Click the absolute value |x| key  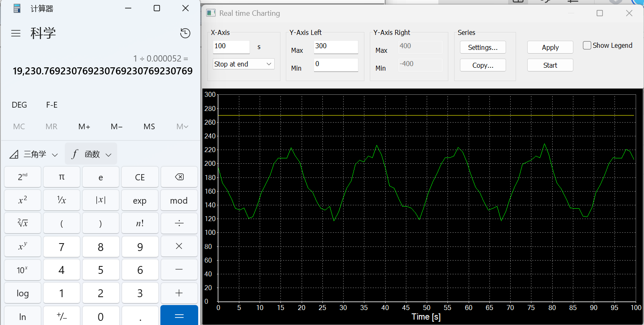[x=101, y=200]
